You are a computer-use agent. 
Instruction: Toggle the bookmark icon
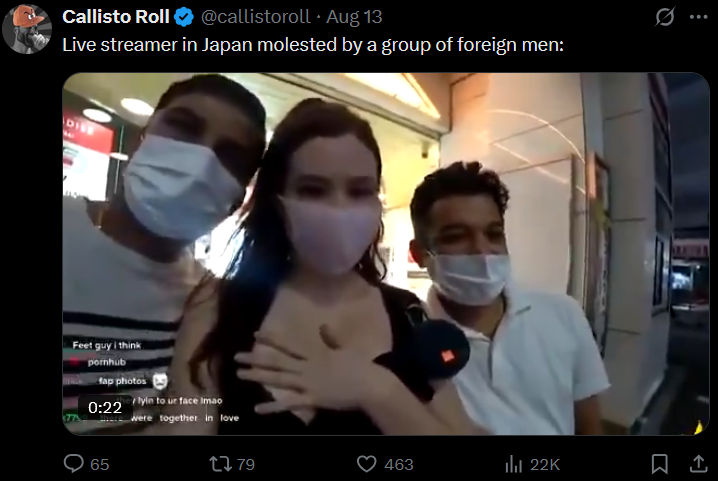[x=659, y=464]
